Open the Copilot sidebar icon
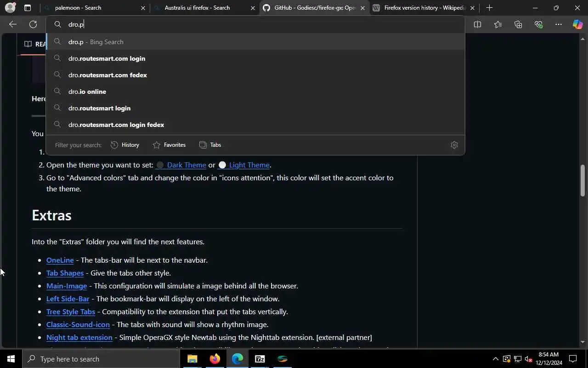This screenshot has width=588, height=368. 577,24
